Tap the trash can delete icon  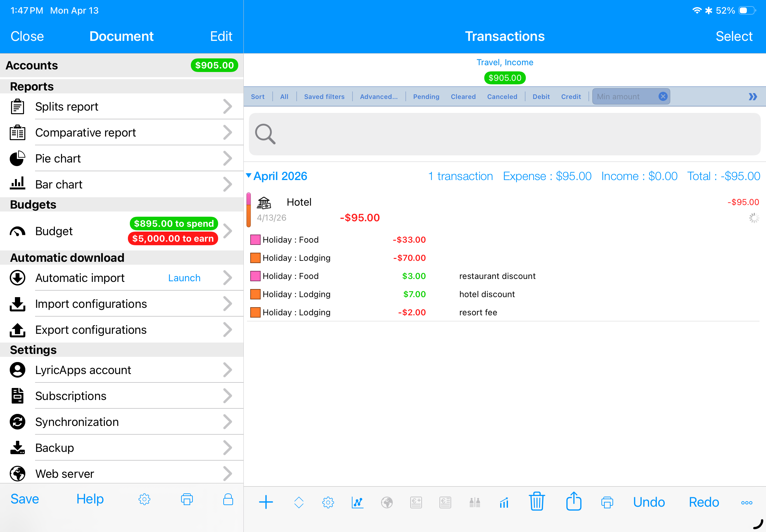click(x=537, y=501)
